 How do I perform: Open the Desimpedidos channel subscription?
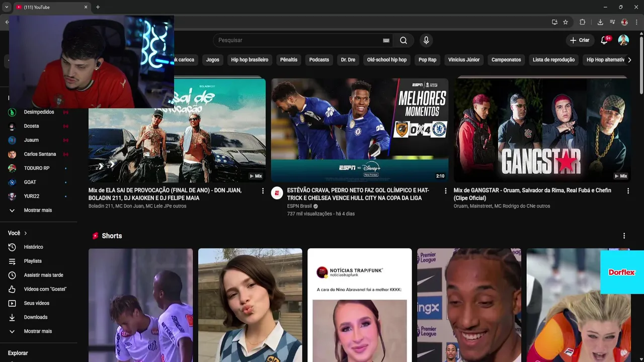[38, 112]
